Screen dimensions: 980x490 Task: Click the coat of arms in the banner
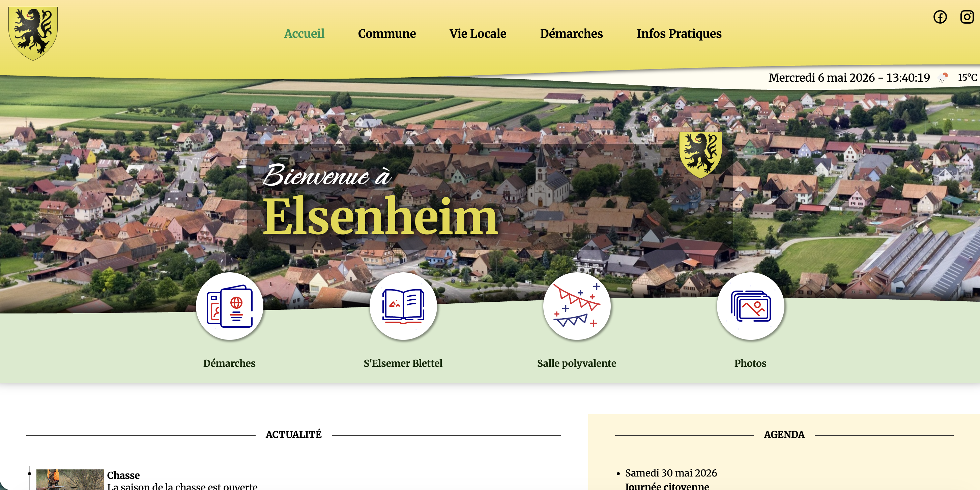[700, 155]
